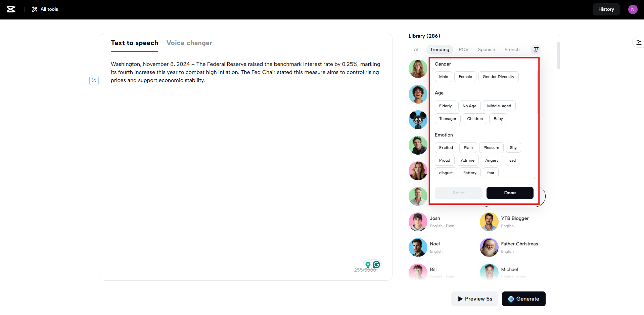Choose the YTB Blogger voice

(513, 222)
